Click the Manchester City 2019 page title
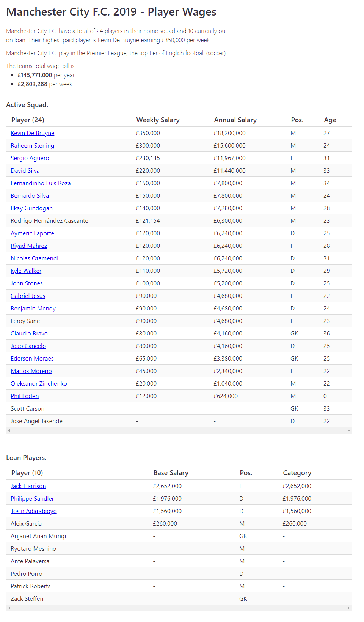Viewport: 364px width, 622px height. point(111,12)
